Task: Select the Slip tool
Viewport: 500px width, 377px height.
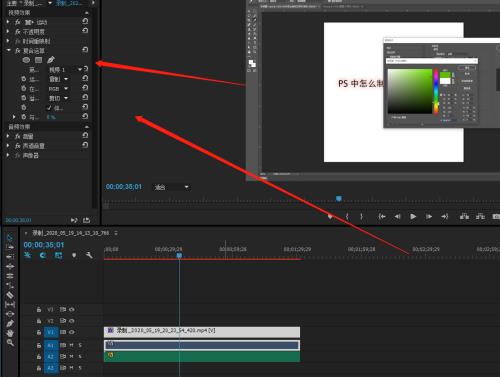Action: click(10, 304)
